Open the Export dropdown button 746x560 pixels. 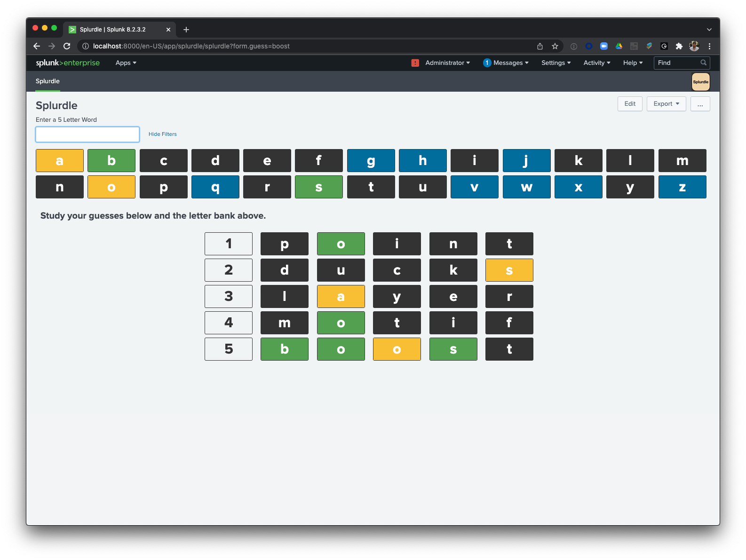[667, 104]
